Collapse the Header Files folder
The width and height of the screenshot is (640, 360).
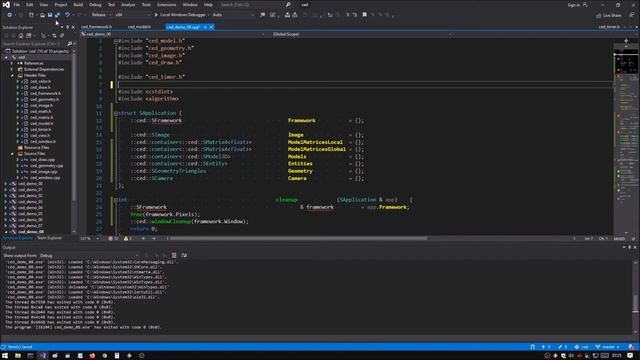tap(11, 76)
